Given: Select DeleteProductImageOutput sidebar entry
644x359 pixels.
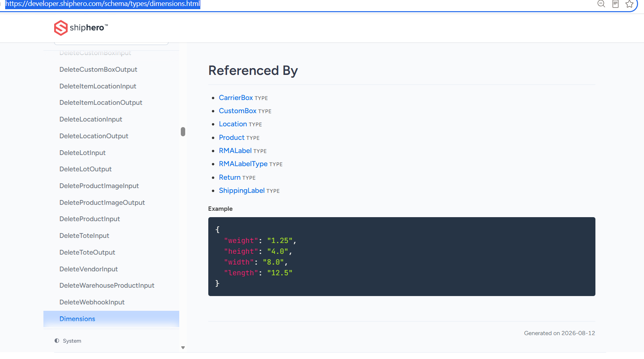Looking at the screenshot, I should tap(102, 202).
